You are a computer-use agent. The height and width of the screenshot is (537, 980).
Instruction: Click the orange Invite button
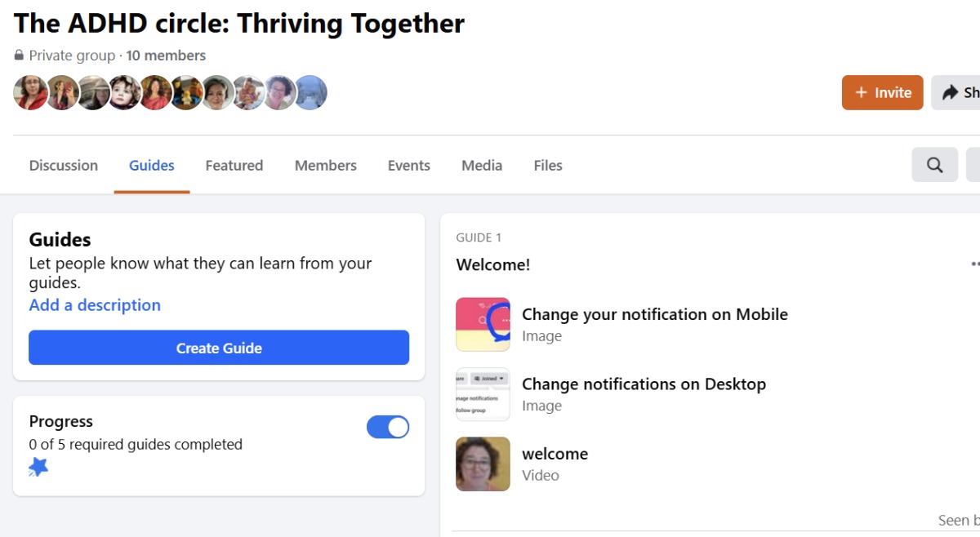883,92
